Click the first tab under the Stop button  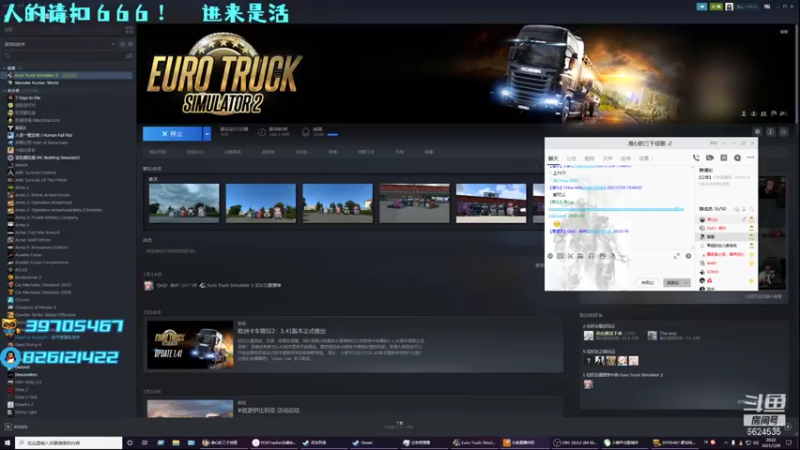[x=158, y=152]
